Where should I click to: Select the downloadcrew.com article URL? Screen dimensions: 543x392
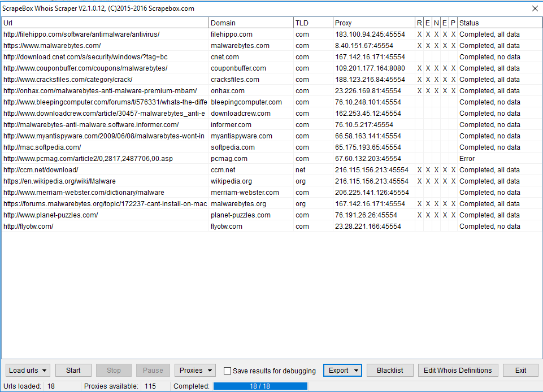[104, 113]
